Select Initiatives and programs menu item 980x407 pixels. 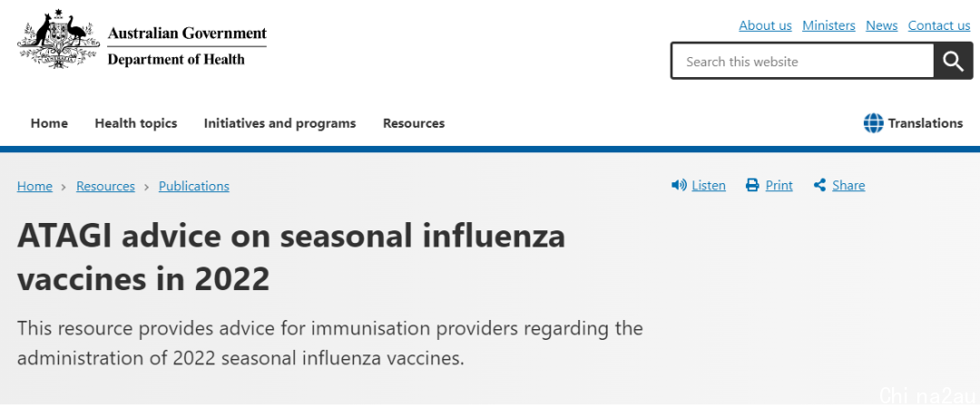pyautogui.click(x=279, y=123)
